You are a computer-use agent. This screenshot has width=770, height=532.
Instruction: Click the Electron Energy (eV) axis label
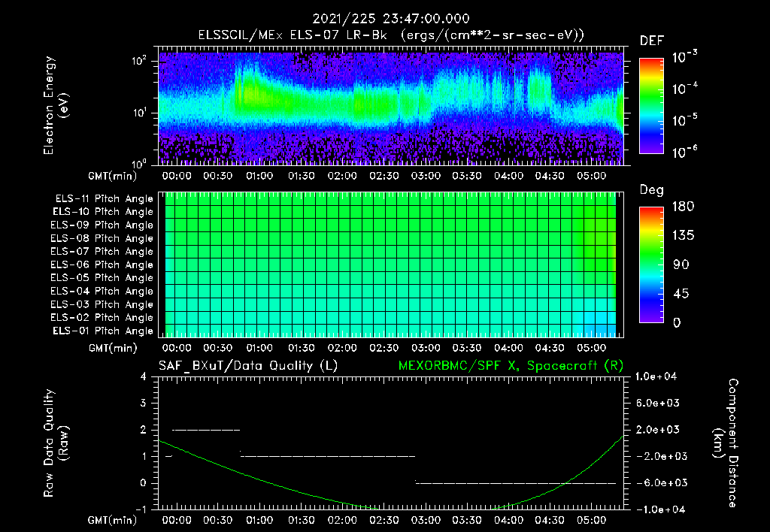coord(56,105)
